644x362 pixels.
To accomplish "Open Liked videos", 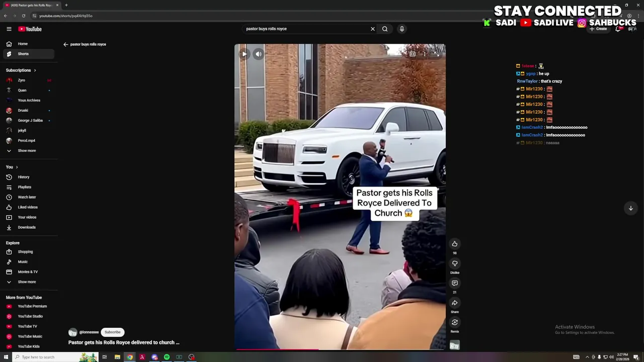I will tap(29, 207).
